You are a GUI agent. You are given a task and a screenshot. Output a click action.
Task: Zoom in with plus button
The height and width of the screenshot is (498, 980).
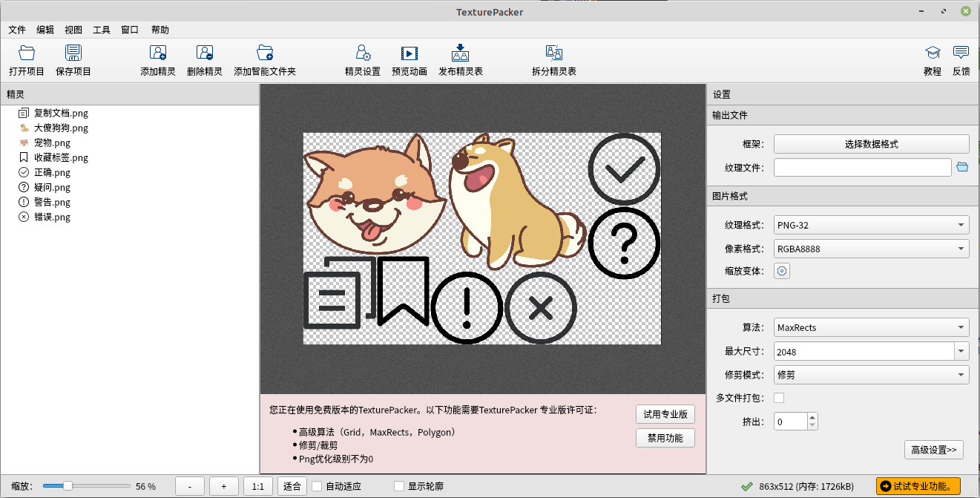223,486
